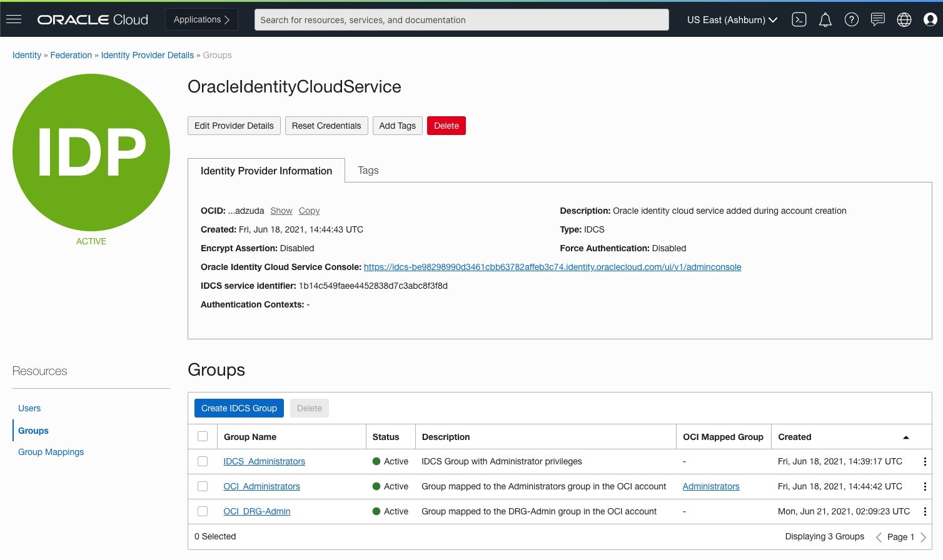Open the IDCS admin console URL
This screenshot has height=560, width=943.
click(x=552, y=267)
